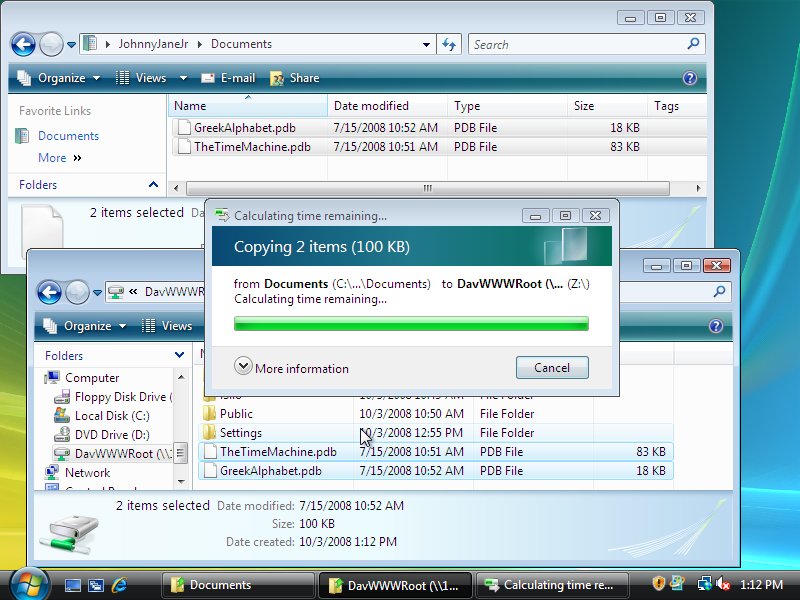This screenshot has height=600, width=800.
Task: Open the Help icon in Documents toolbar
Action: pyautogui.click(x=689, y=78)
